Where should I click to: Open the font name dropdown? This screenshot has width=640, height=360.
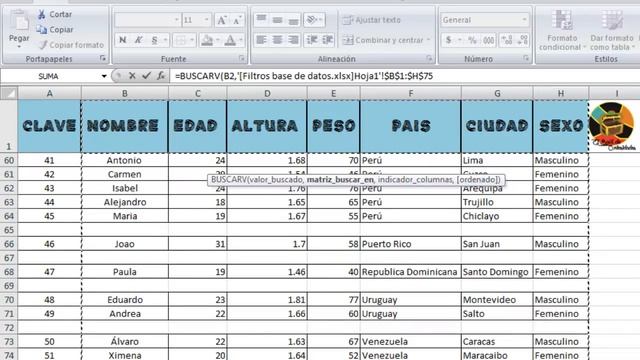176,20
